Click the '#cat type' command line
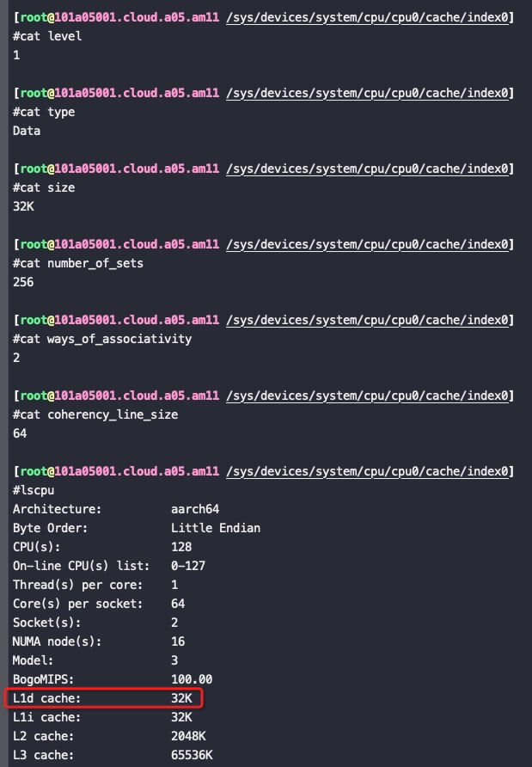 pos(44,112)
